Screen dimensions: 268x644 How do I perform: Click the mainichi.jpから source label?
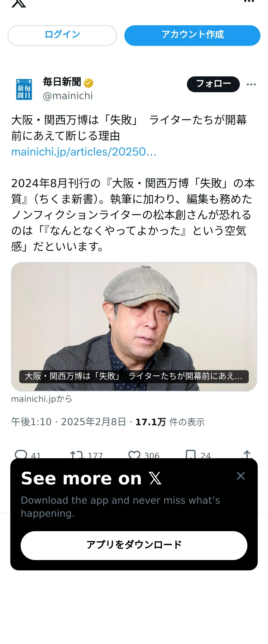point(42,399)
